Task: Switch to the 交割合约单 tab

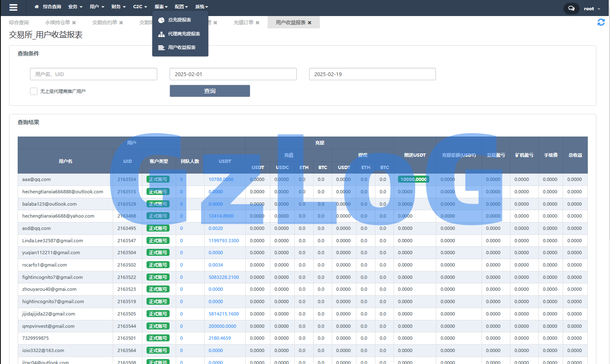Action: (105, 23)
